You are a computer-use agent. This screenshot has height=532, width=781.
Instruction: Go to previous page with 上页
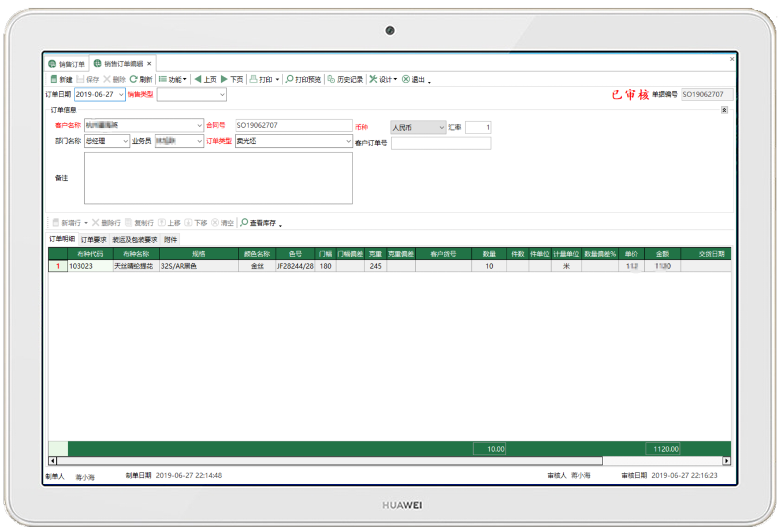(206, 79)
